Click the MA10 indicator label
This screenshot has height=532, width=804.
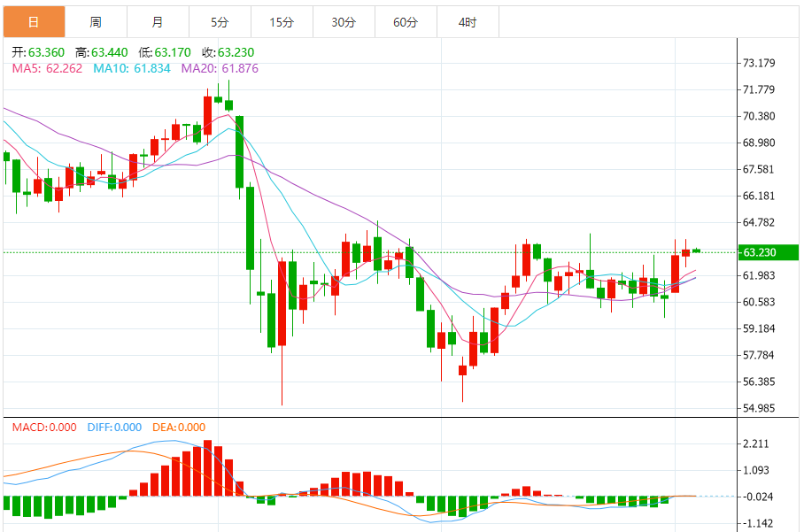132,69
